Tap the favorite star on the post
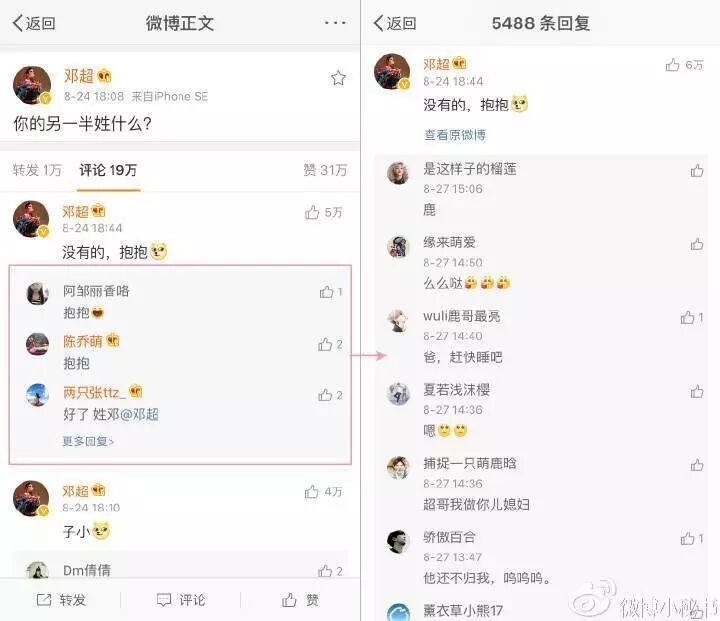The width and height of the screenshot is (720, 621). (x=338, y=78)
